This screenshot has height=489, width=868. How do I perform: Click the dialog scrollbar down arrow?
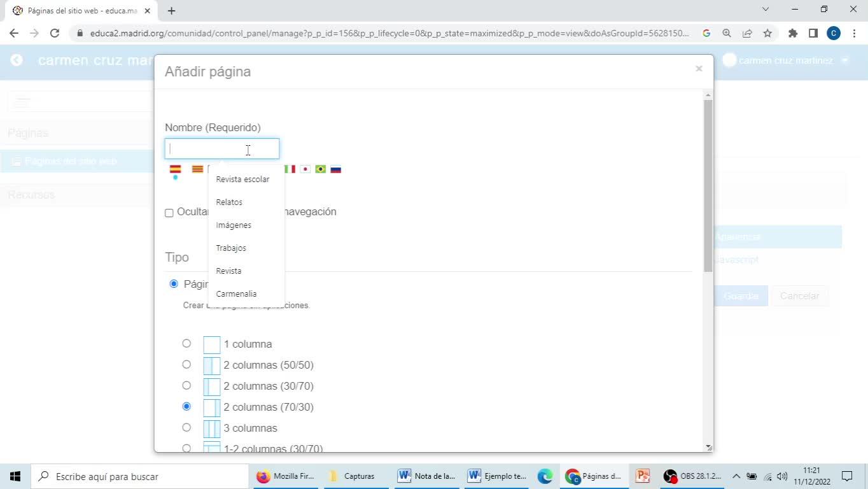(709, 448)
